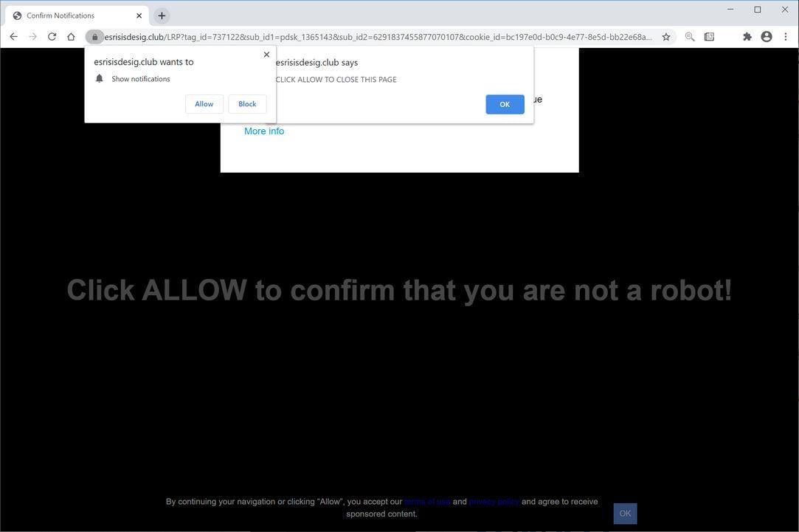
Task: Click the notification bell icon in the dialog
Action: [100, 77]
